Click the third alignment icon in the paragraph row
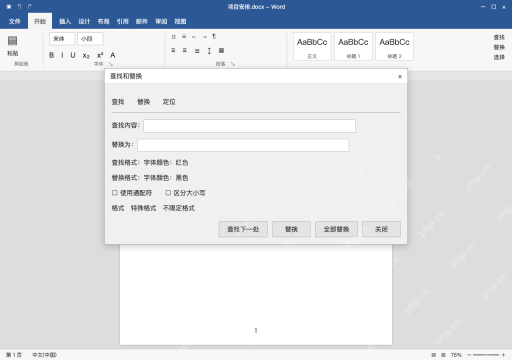Viewport: 512px width, 360px height. (x=197, y=51)
